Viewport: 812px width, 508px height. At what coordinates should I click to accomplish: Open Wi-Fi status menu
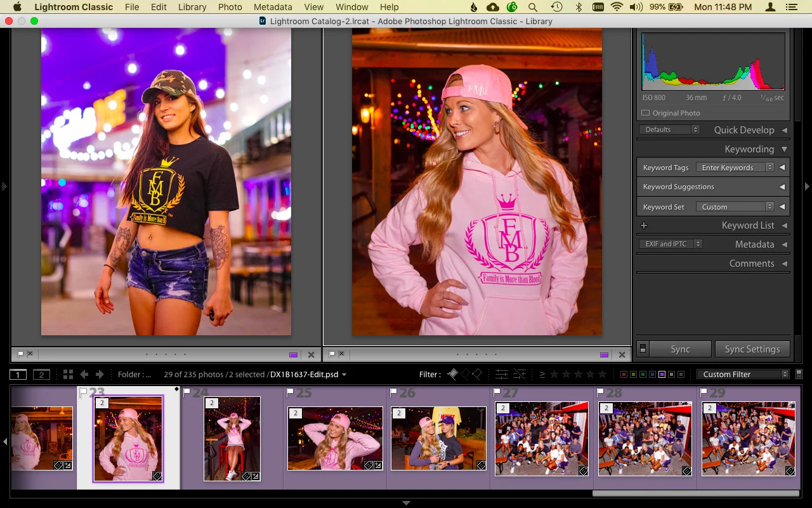pos(617,7)
